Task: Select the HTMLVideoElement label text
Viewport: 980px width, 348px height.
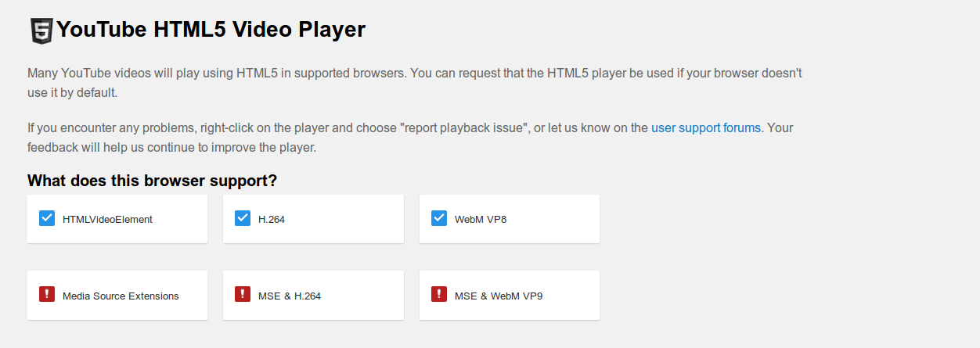Action: [107, 220]
